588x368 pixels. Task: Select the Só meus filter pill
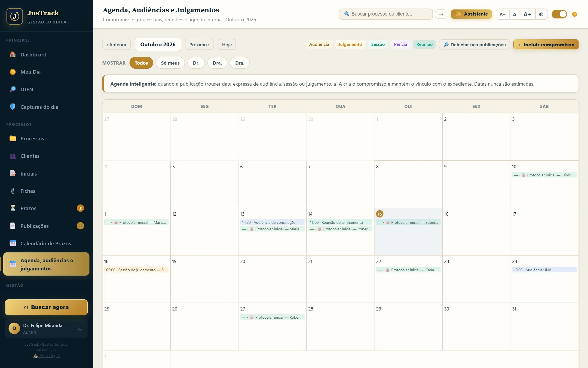coord(170,63)
